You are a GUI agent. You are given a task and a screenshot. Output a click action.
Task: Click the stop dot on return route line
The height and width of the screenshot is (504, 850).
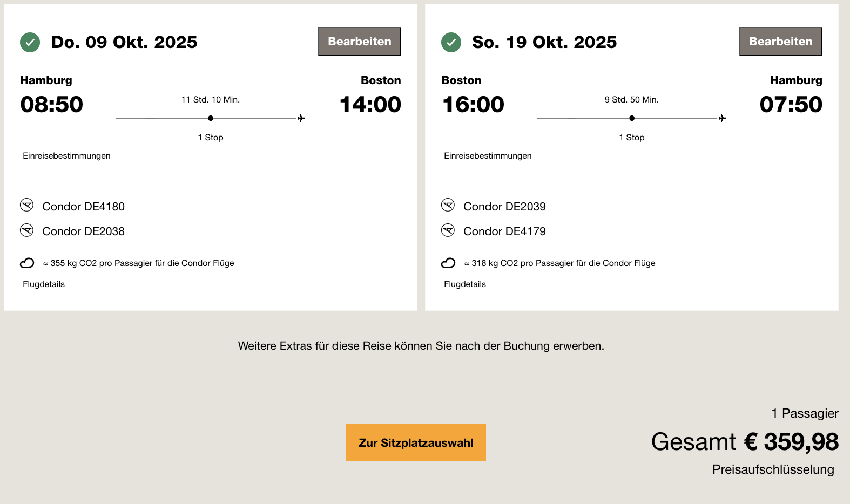click(x=632, y=118)
